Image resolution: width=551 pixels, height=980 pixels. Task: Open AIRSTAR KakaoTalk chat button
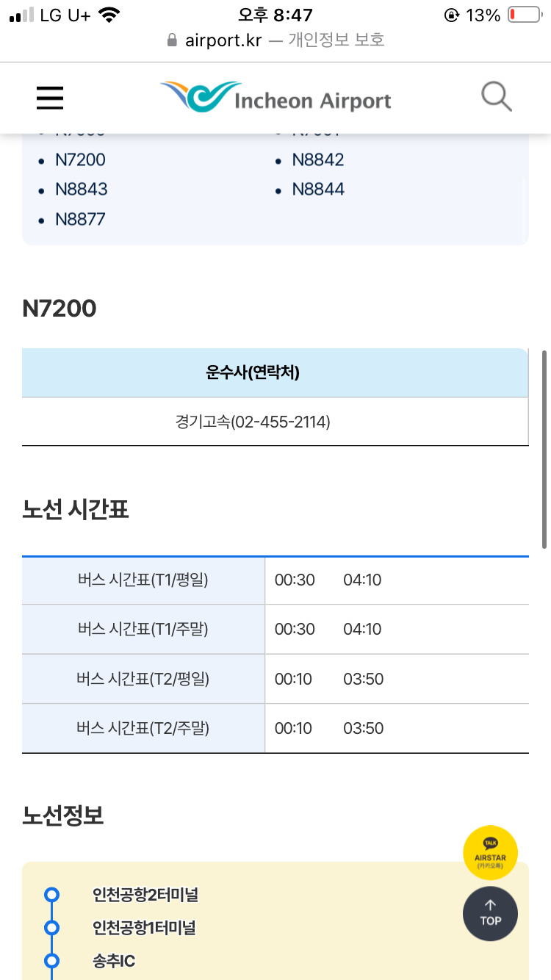(490, 853)
